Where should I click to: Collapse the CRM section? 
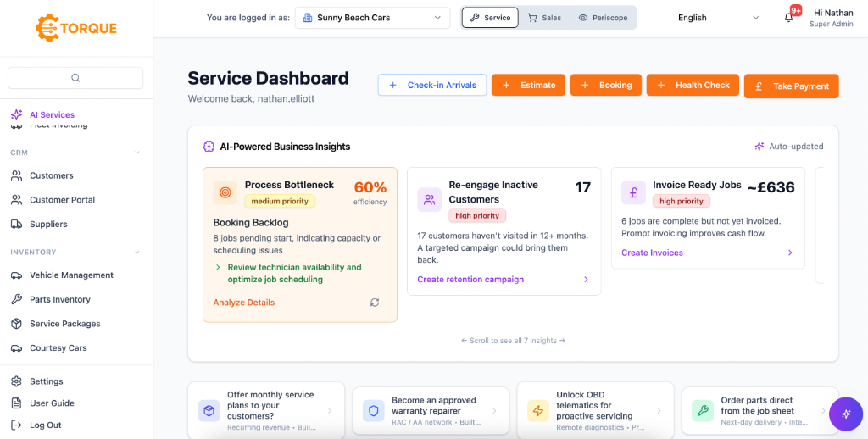[137, 153]
